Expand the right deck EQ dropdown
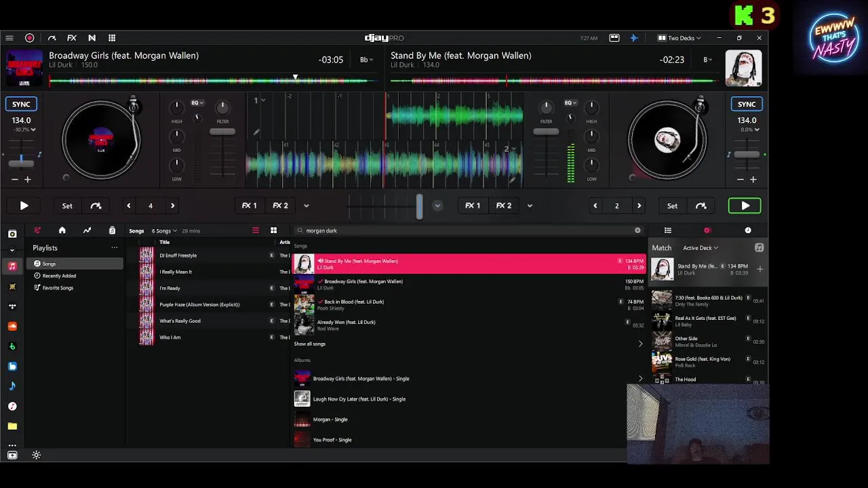The image size is (868, 488). click(571, 103)
